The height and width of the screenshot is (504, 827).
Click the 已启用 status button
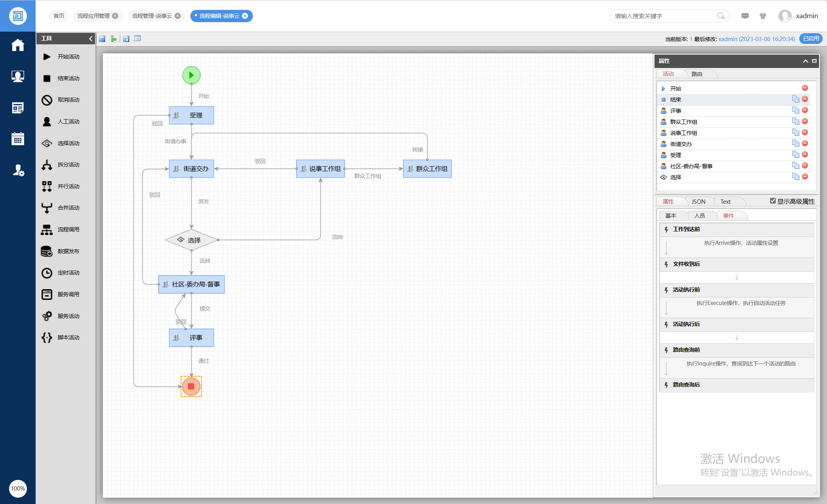click(811, 39)
